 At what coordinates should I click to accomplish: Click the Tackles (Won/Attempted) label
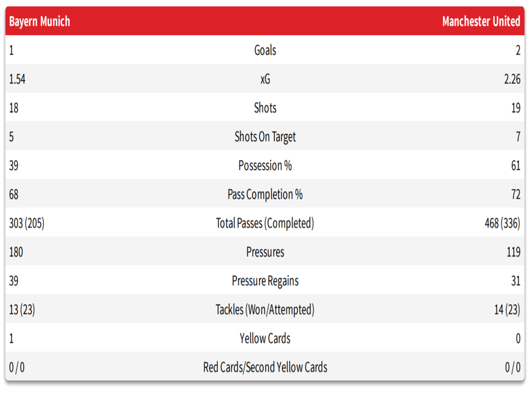(x=265, y=310)
